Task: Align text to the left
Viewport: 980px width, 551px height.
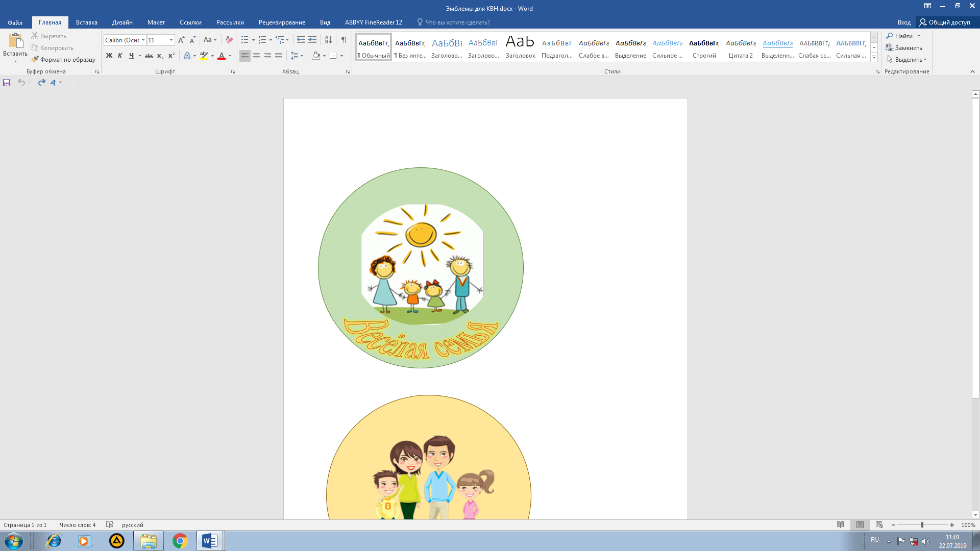Action: pos(245,56)
